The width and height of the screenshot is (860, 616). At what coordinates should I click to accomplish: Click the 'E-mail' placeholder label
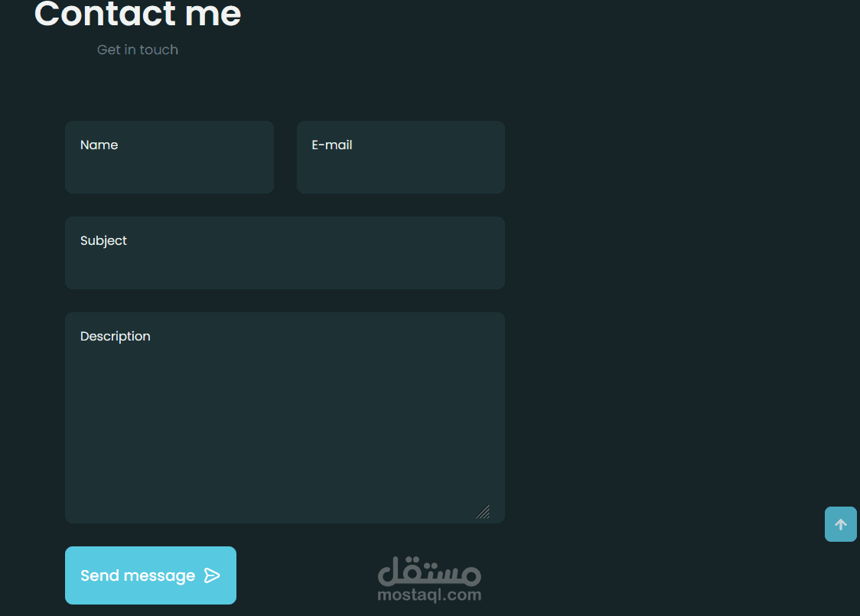[x=332, y=145]
